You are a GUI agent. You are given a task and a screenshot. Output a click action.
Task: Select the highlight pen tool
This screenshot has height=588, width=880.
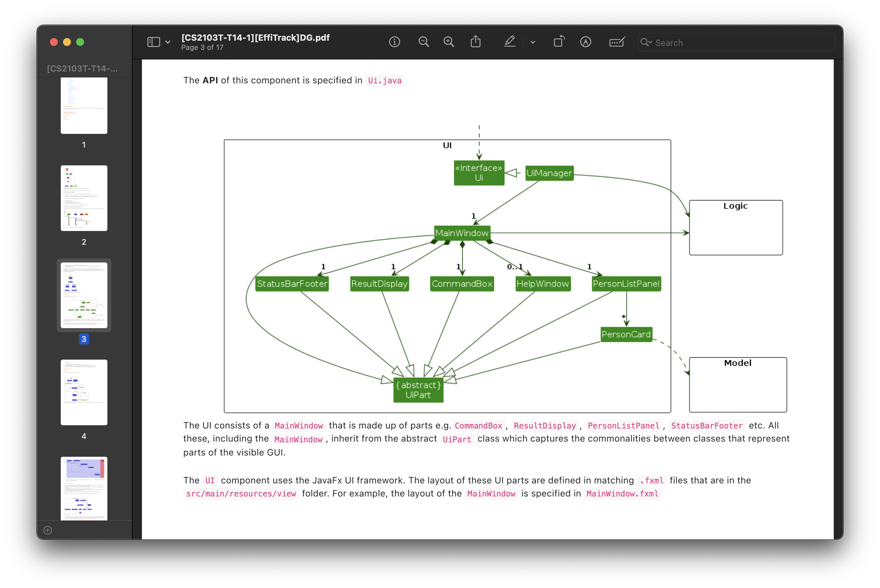510,42
